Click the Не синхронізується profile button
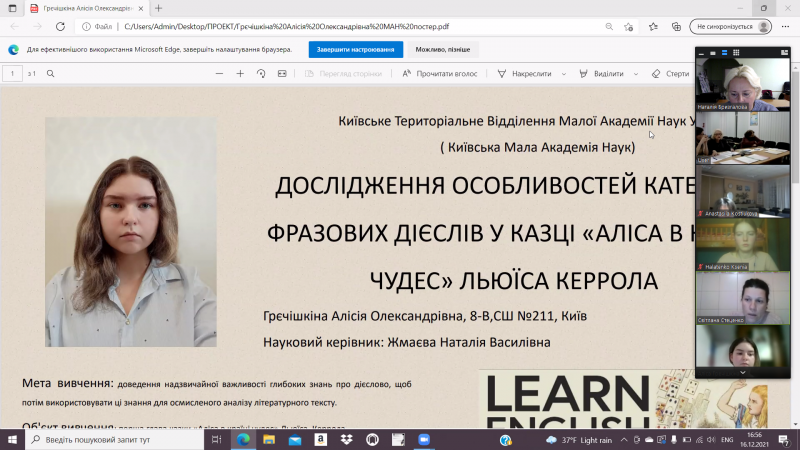 [731, 27]
